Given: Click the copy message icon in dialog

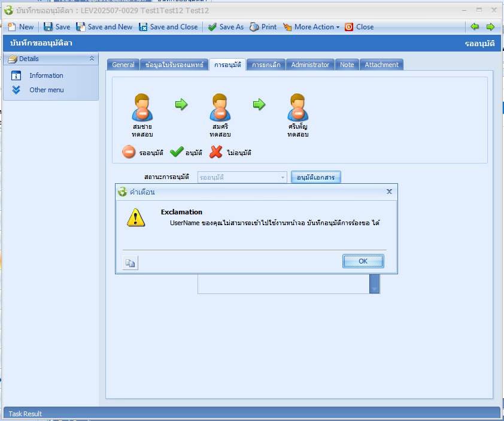Looking at the screenshot, I should click(x=130, y=262).
